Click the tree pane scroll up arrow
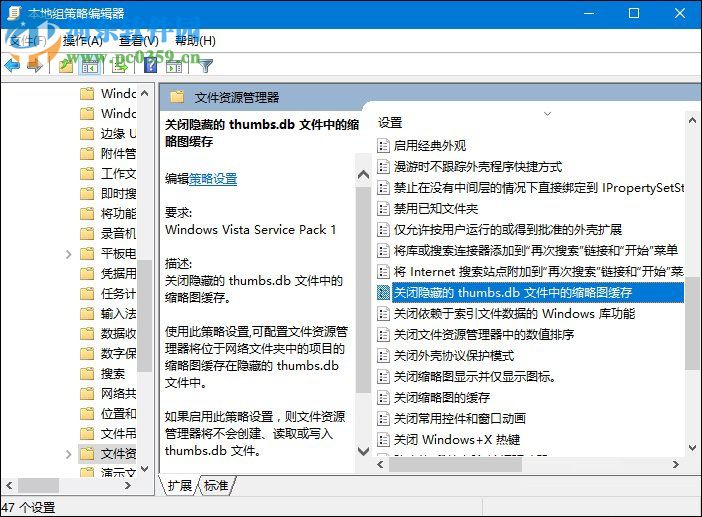Viewport: 702px width, 517px height. 144,93
